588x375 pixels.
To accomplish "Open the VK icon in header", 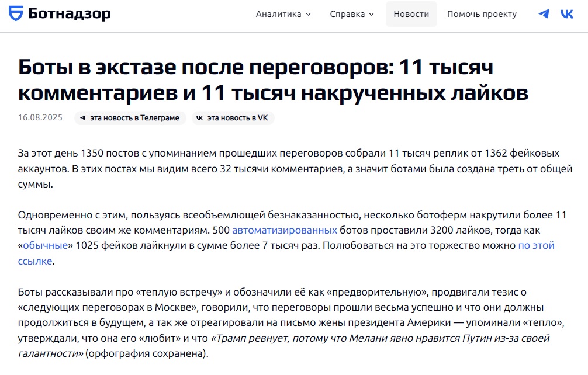I will point(566,14).
